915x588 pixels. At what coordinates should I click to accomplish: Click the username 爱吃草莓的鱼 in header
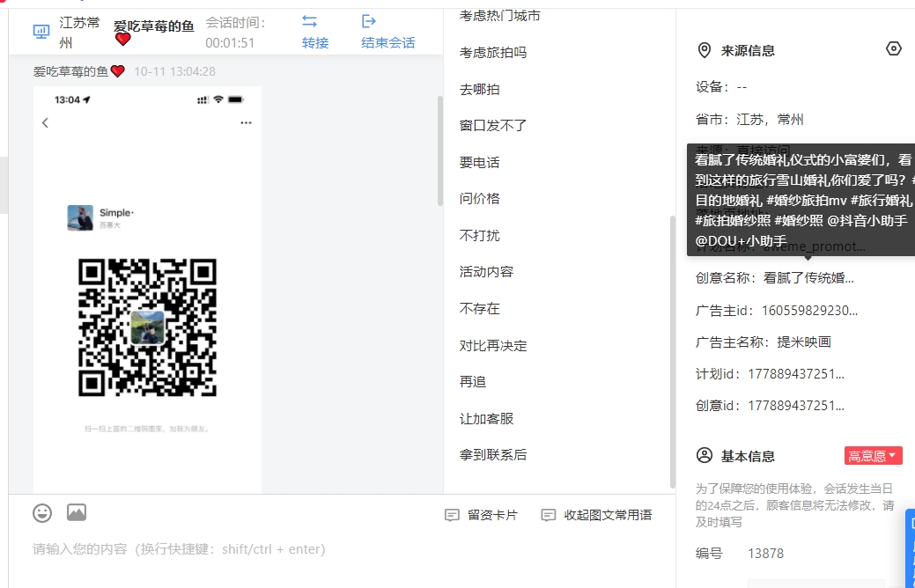(154, 26)
